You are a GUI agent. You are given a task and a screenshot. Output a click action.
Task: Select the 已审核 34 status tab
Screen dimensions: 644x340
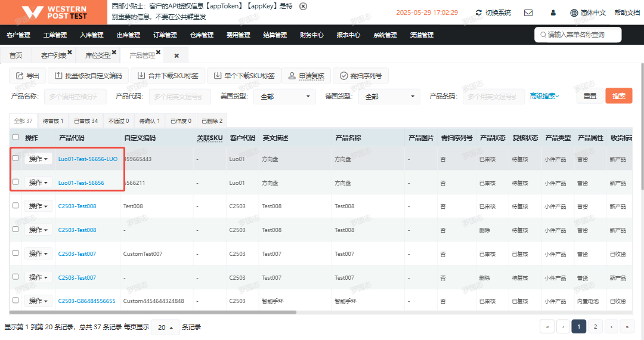point(86,120)
